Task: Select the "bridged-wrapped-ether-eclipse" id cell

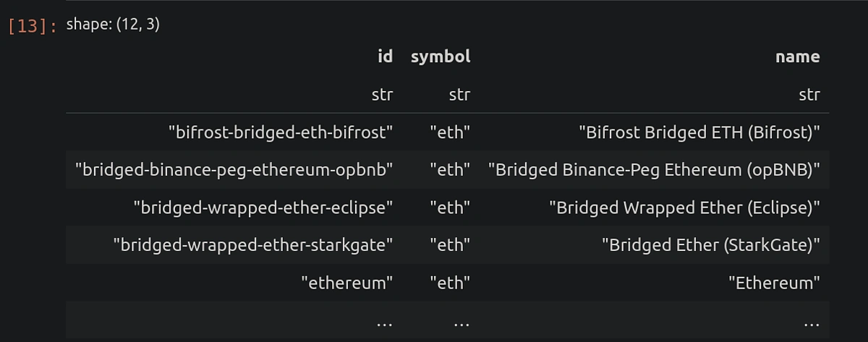Action: pos(263,208)
